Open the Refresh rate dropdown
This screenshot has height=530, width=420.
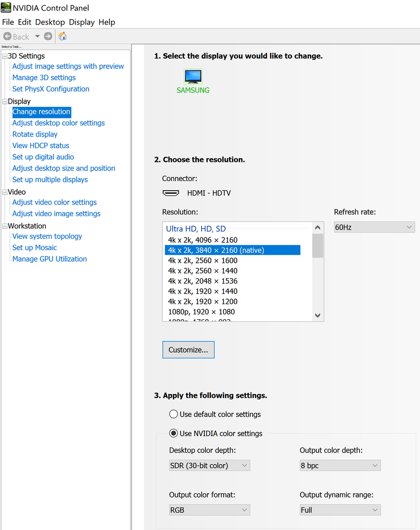(374, 227)
